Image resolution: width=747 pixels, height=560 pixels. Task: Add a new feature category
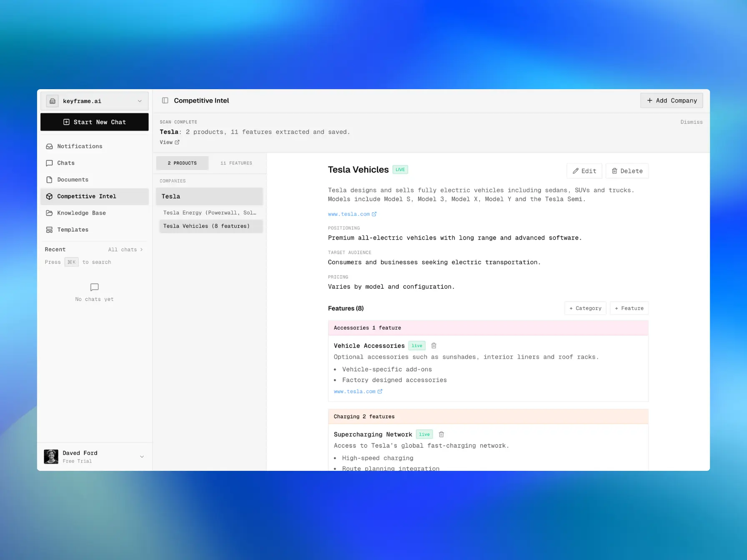(x=585, y=308)
